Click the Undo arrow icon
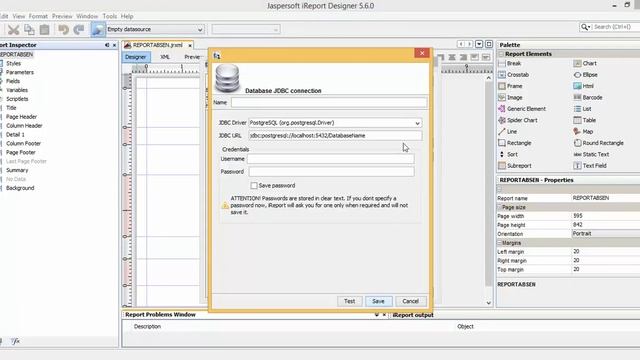Screen dimensions: 640x360 click(x=63, y=29)
